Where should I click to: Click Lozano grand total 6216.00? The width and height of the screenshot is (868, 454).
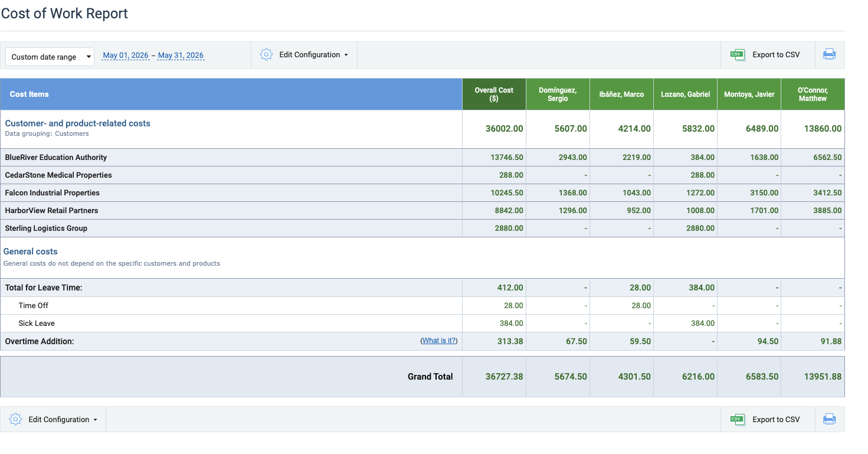point(698,377)
